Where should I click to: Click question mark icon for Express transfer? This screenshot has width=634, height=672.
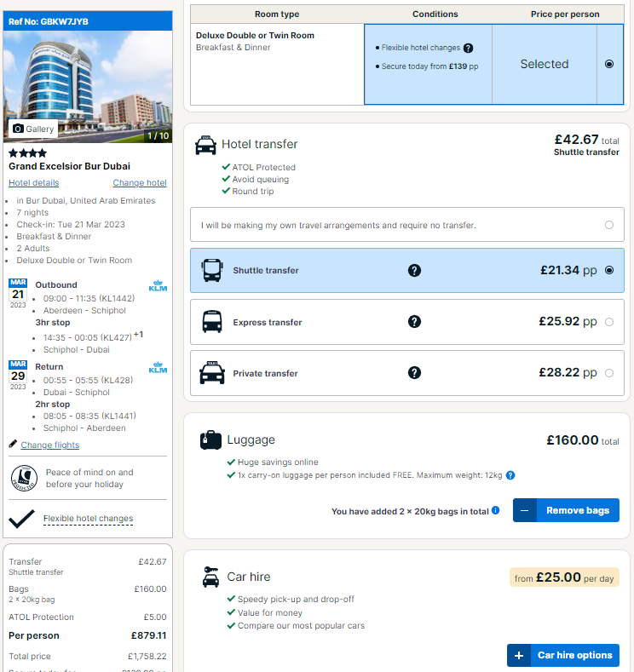click(x=414, y=322)
